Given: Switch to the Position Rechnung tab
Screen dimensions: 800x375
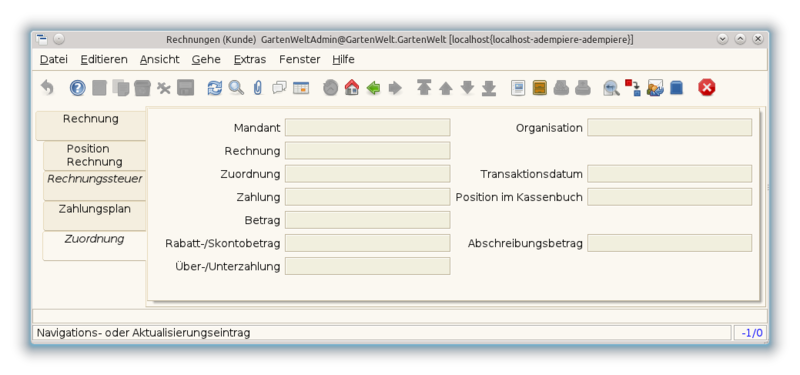Looking at the screenshot, I should pyautogui.click(x=94, y=156).
